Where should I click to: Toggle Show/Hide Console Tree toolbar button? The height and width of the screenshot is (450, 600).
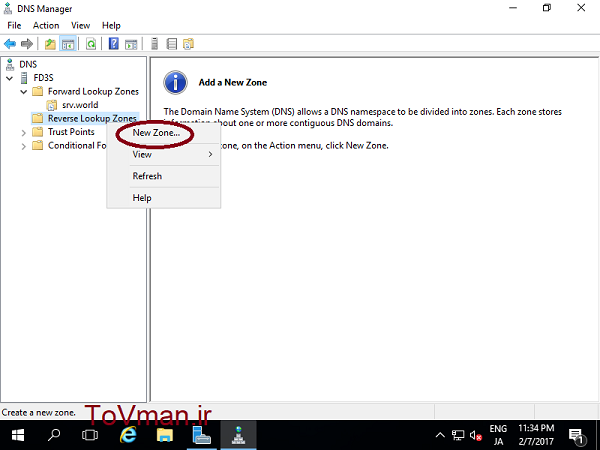[x=68, y=44]
